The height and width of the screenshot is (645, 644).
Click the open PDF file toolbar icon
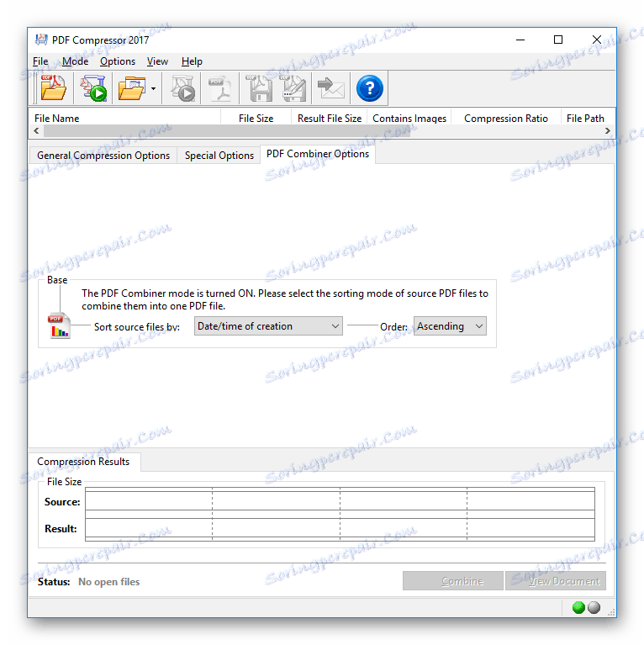click(x=53, y=87)
